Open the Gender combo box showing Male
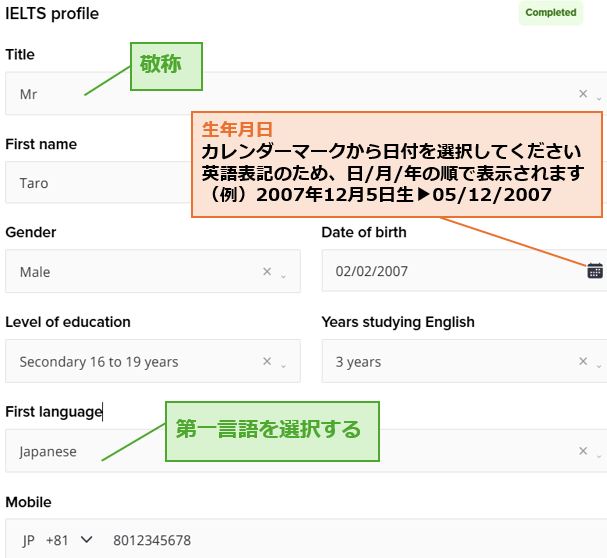The width and height of the screenshot is (607, 558). click(x=153, y=271)
